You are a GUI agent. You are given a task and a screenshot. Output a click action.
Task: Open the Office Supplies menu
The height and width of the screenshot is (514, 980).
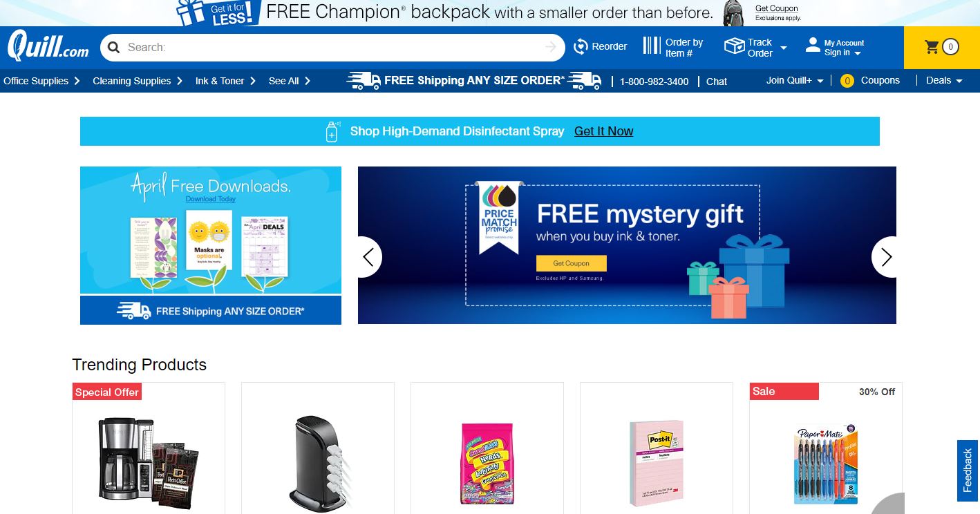41,81
